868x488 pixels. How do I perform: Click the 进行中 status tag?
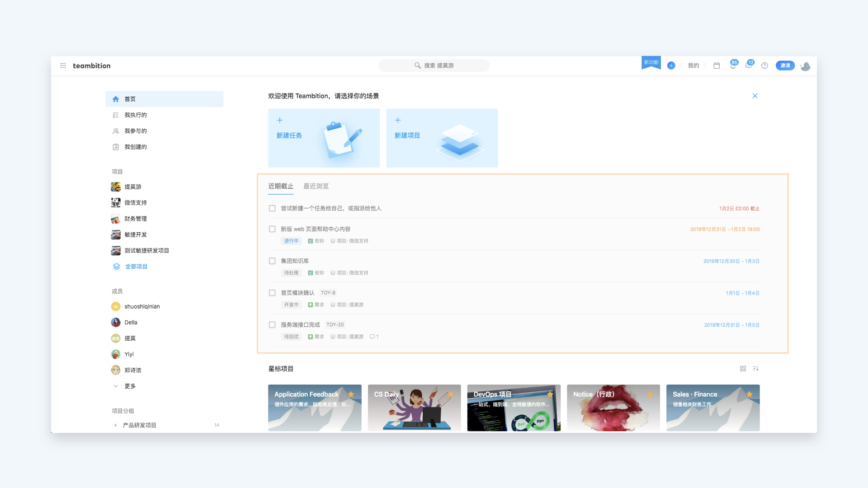(291, 241)
